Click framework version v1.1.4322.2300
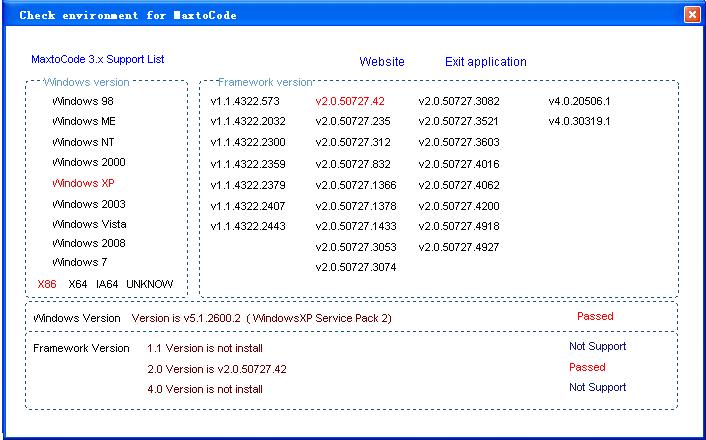The height and width of the screenshot is (440, 706). click(248, 142)
